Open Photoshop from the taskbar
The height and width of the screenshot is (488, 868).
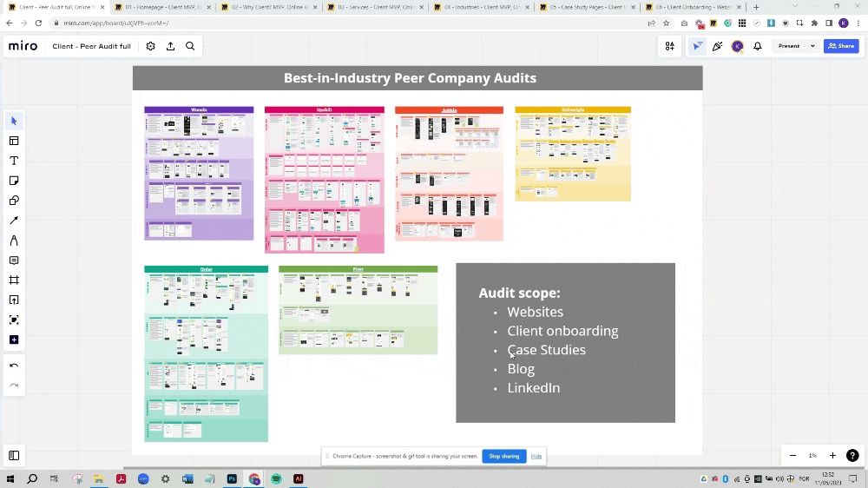(x=232, y=478)
